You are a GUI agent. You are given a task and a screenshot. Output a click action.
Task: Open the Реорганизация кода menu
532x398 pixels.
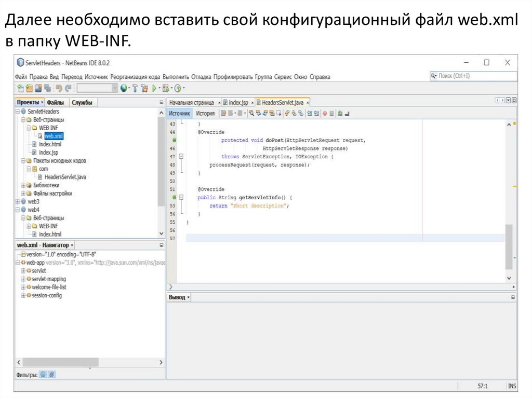[x=135, y=77]
